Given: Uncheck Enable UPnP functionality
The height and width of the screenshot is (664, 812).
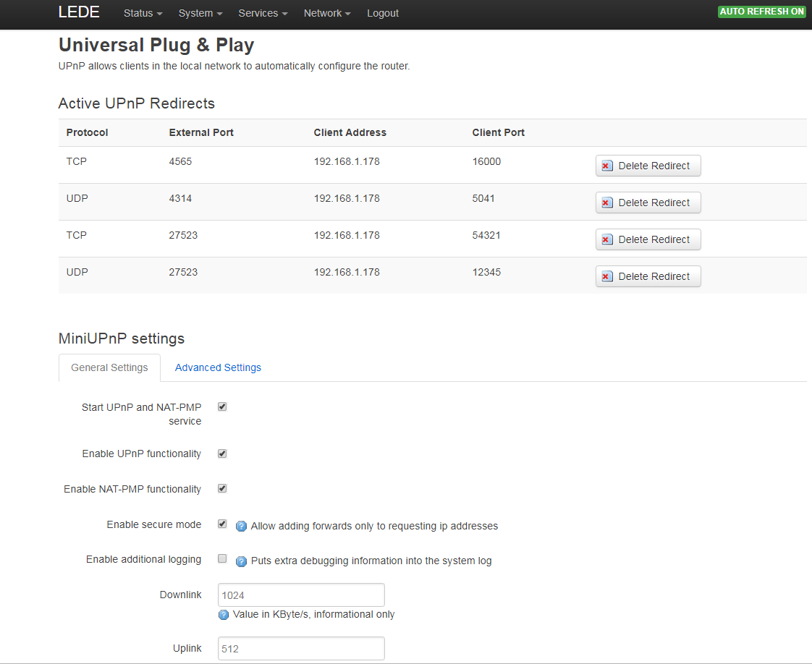Looking at the screenshot, I should pyautogui.click(x=222, y=453).
